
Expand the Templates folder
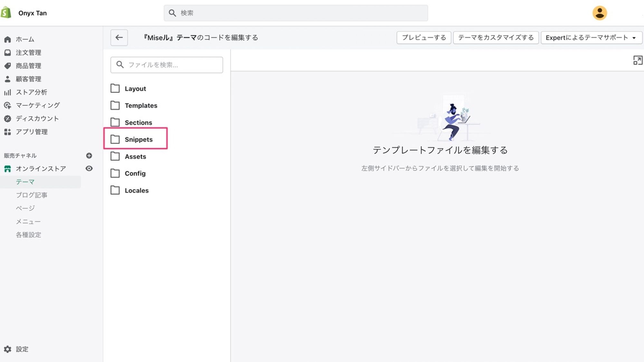[141, 106]
